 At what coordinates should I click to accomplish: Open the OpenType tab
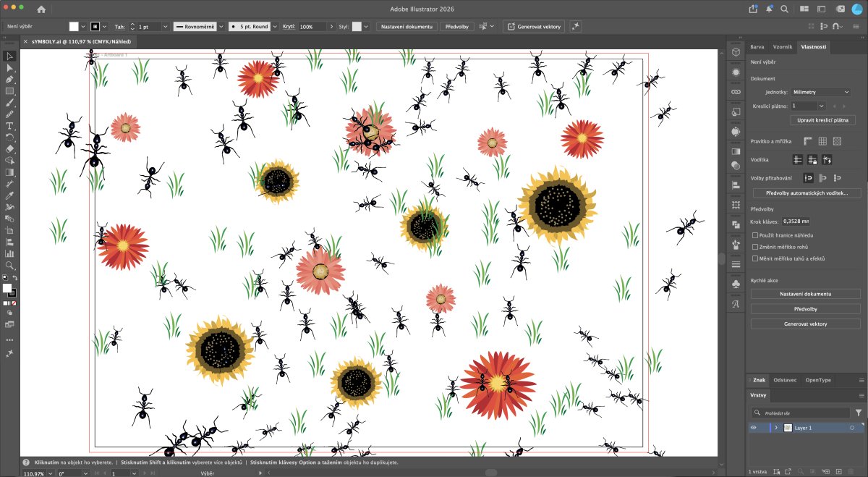(x=818, y=379)
